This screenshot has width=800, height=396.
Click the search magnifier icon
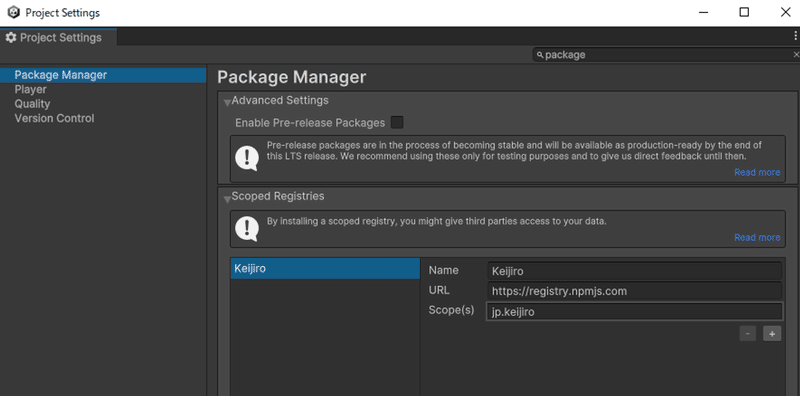[540, 55]
